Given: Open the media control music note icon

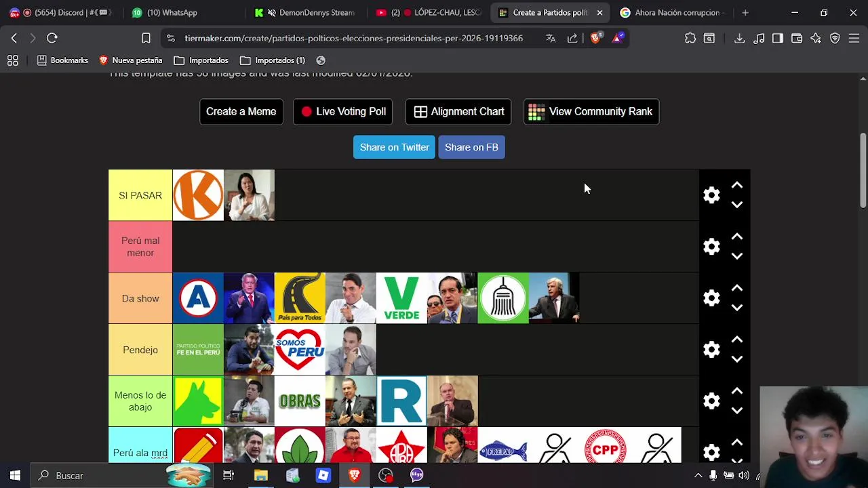Looking at the screenshot, I should [759, 38].
